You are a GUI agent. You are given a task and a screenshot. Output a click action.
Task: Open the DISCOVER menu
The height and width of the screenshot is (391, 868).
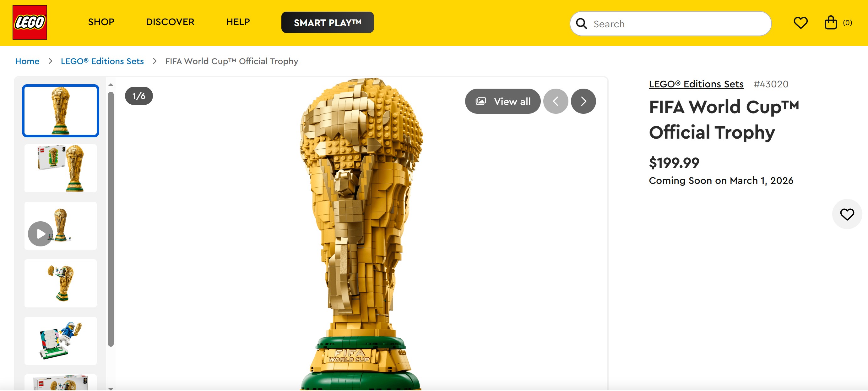170,22
